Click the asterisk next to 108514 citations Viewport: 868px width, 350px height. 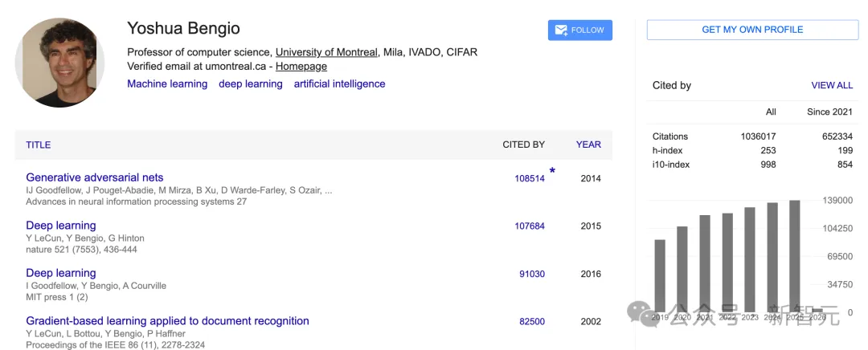552,171
